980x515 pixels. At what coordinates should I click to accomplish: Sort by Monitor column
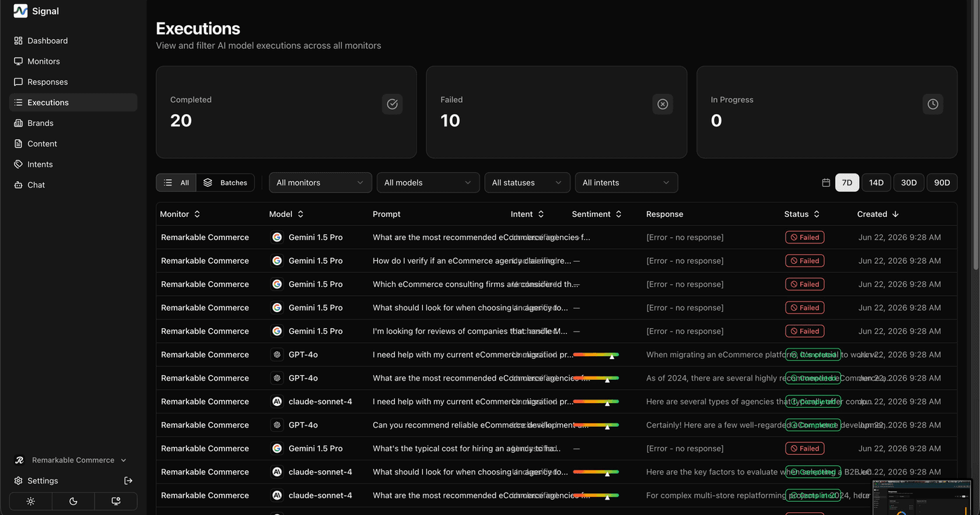point(181,214)
